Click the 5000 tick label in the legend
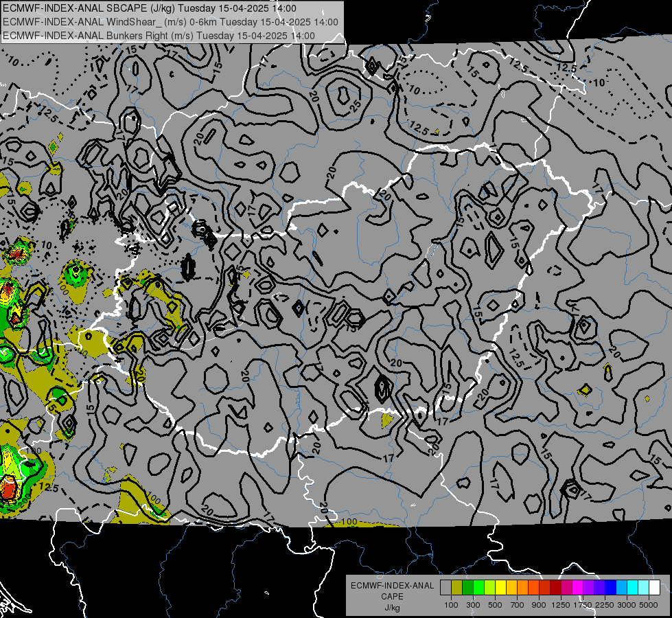This screenshot has width=672, height=618. coord(649,605)
